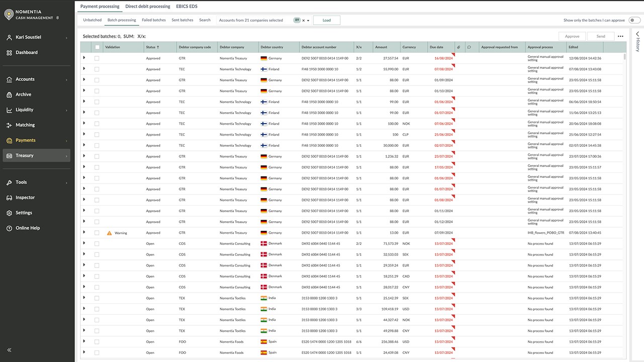
Task: Tick the select-all checkbox in the table header
Action: coord(97,47)
